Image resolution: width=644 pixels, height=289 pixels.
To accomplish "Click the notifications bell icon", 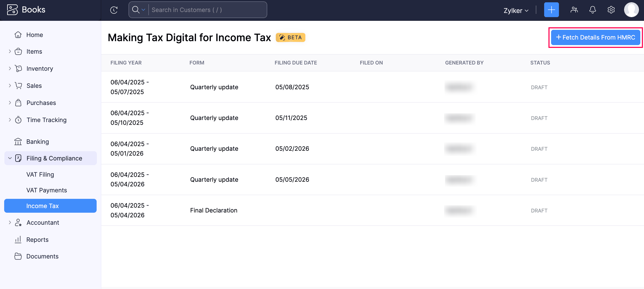I will tap(592, 10).
